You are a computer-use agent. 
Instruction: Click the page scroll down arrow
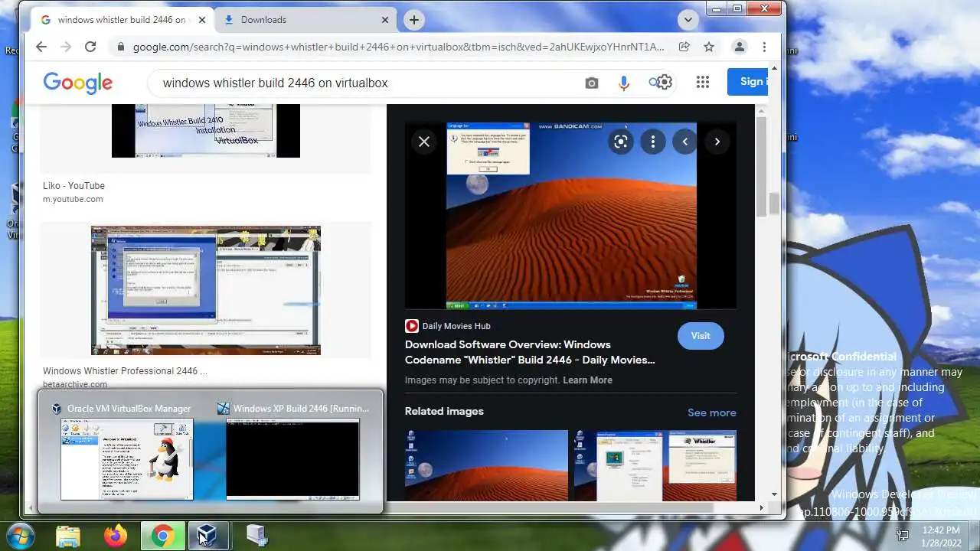pos(774,494)
